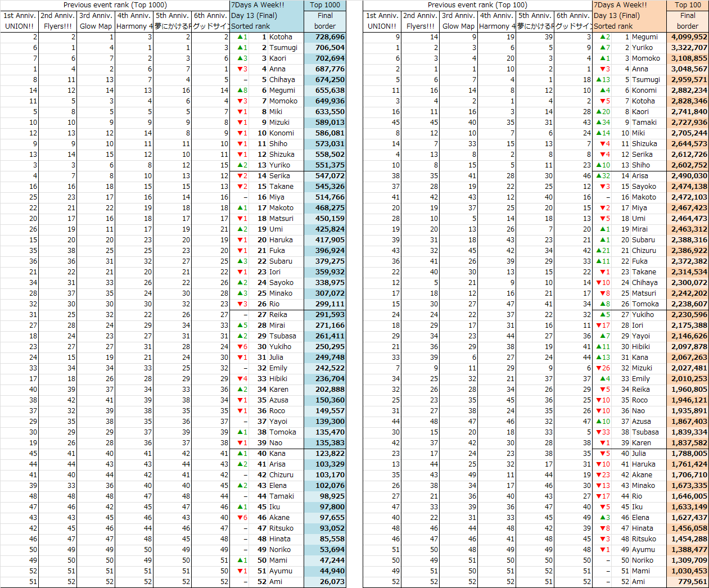Select the name Reika beside 291,593
This screenshot has height=588, width=709.
click(278, 315)
